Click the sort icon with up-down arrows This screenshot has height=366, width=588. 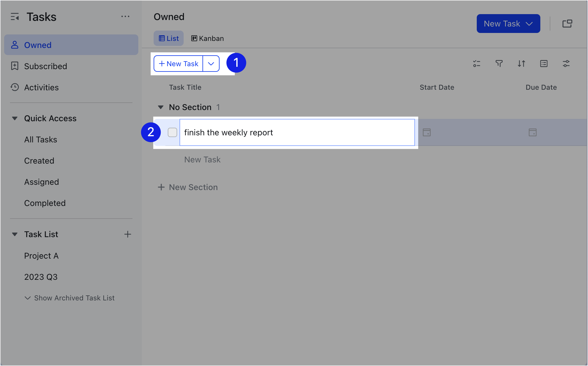(521, 64)
